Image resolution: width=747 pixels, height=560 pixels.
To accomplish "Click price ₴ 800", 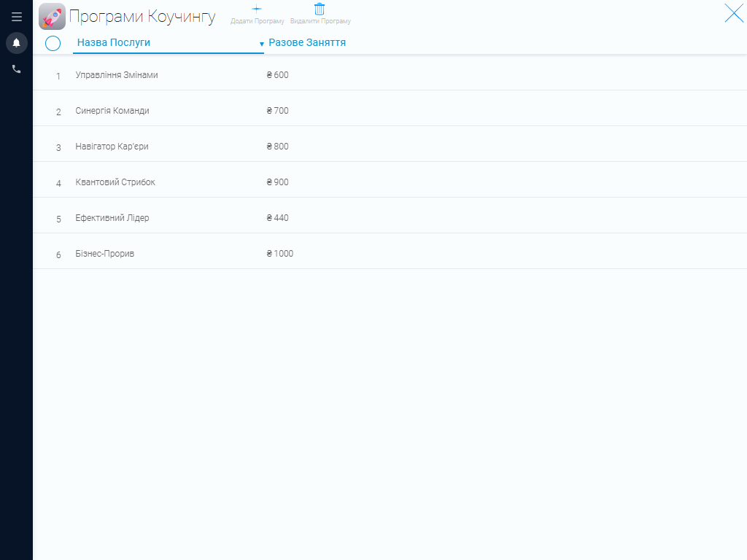I will (277, 146).
